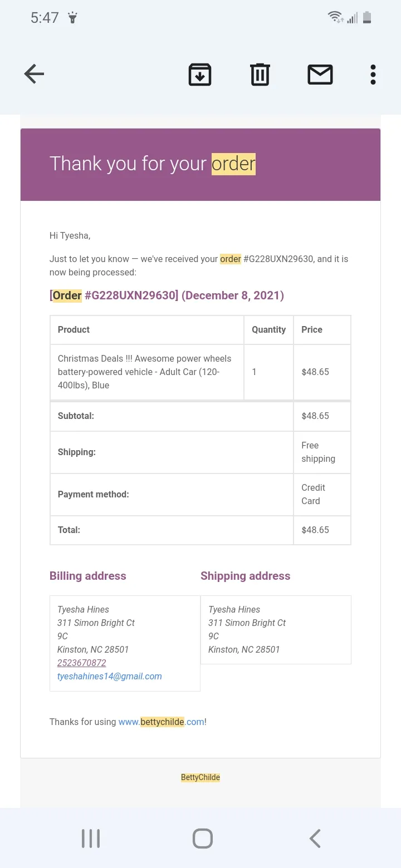This screenshot has width=401, height=868.
Task: Tap the Thank you for your order banner
Action: click(200, 165)
